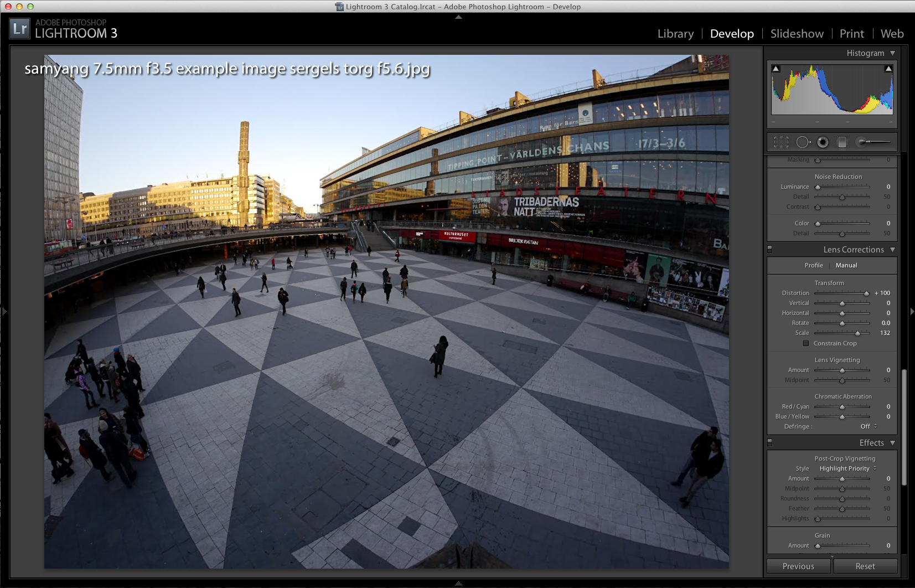Switch to the Profile tab in Lens Corrections
The image size is (915, 588).
[x=813, y=265]
